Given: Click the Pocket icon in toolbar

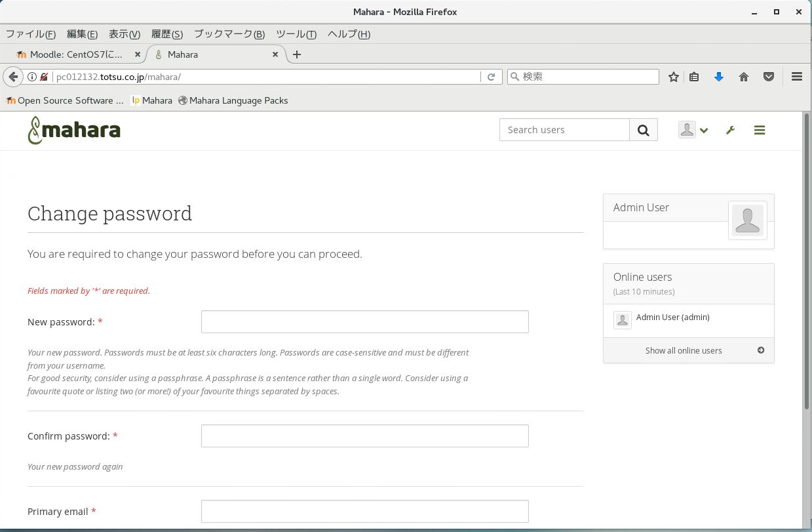Looking at the screenshot, I should coord(768,77).
